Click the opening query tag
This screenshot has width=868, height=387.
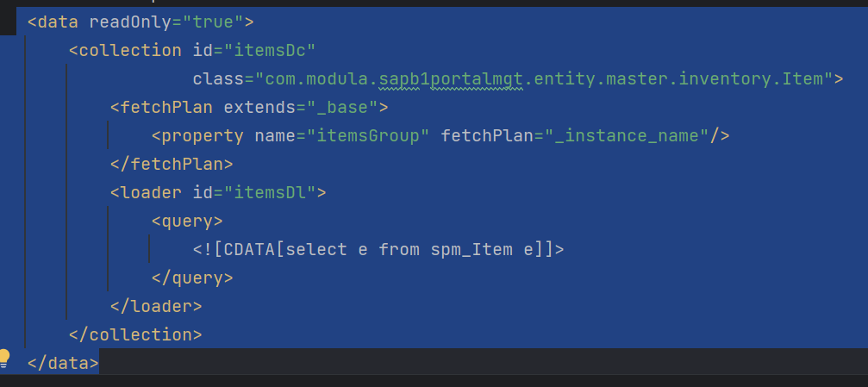click(x=187, y=221)
